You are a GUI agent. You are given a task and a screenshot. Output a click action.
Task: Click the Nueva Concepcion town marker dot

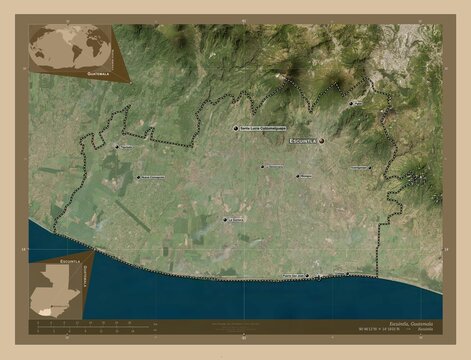(139, 177)
